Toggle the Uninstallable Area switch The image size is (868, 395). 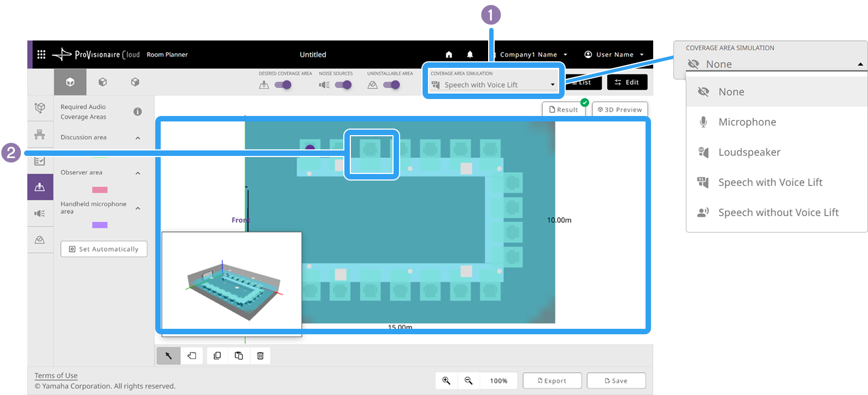(x=392, y=85)
